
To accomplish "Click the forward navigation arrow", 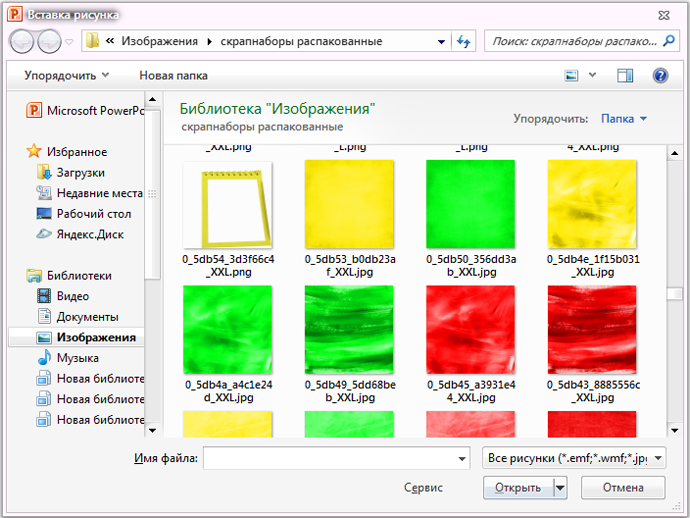I will point(49,41).
